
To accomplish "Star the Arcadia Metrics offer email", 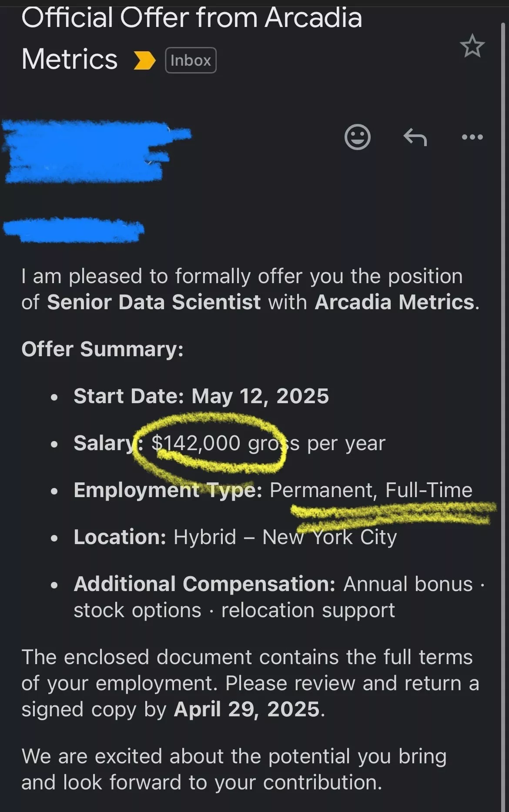I will pyautogui.click(x=472, y=46).
